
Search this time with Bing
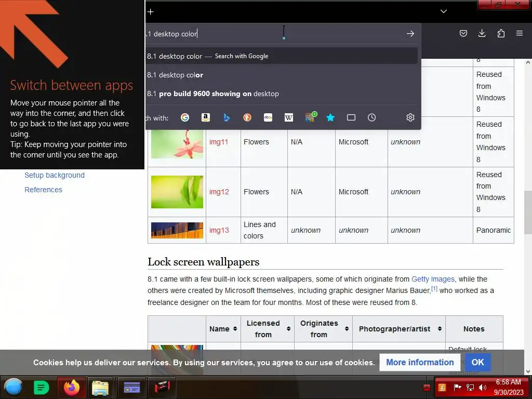(x=227, y=118)
